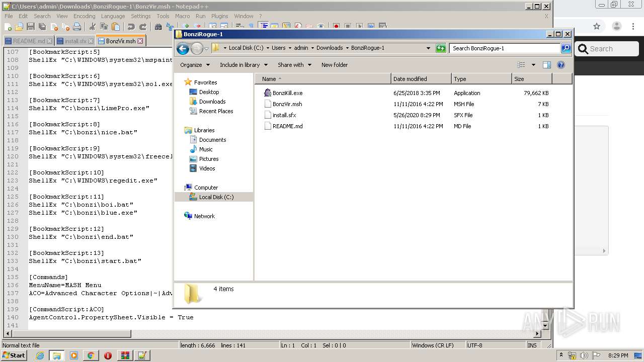Open Notepad++ Language menu
644x362 pixels.
click(x=113, y=16)
